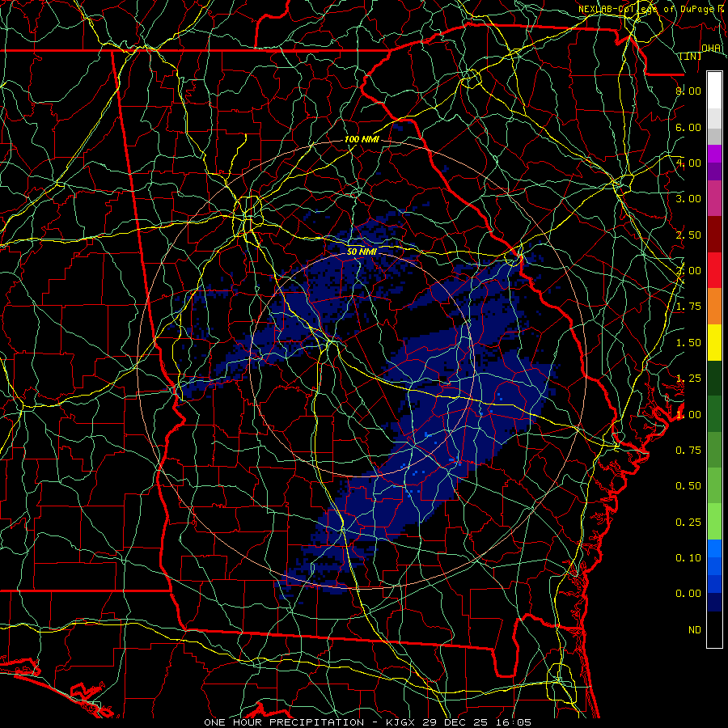Click the [IN] units label above legend
The width and height of the screenshot is (728, 728).
691,56
